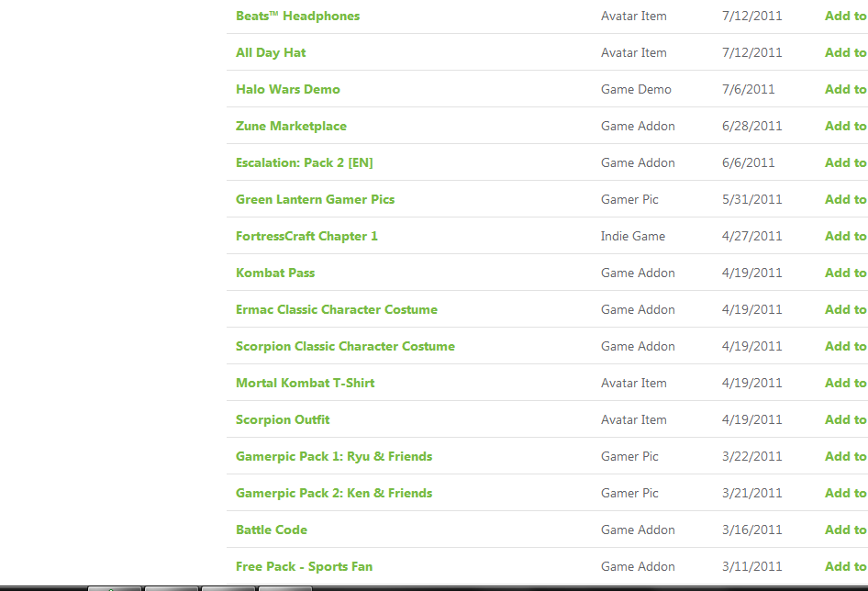Click Add to for Ermac Classic Costume
The width and height of the screenshot is (868, 591).
(846, 309)
